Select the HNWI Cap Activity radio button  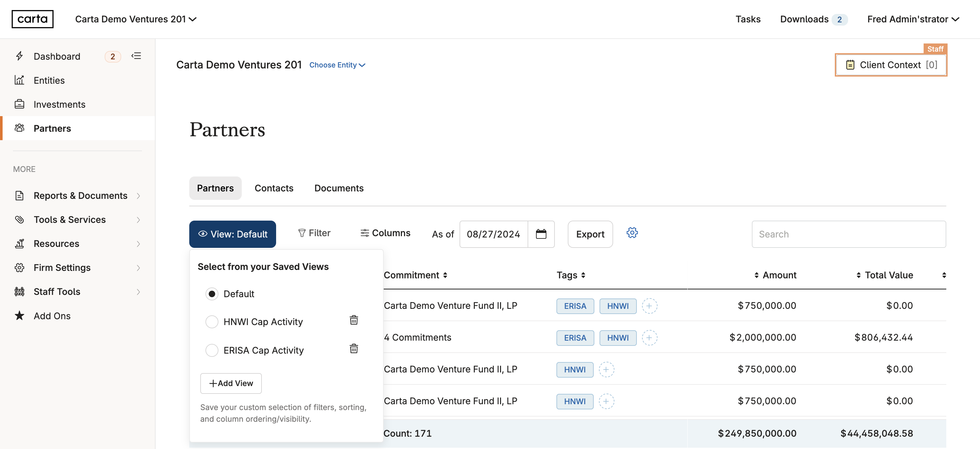pos(212,322)
